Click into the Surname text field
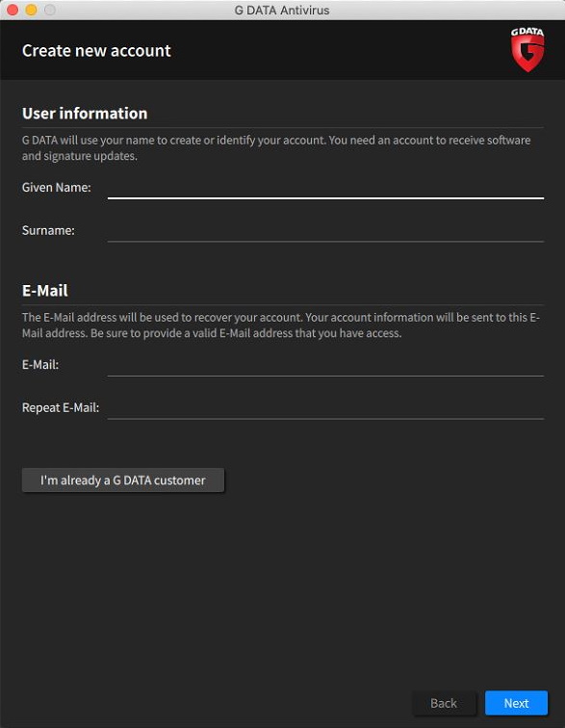 [x=325, y=231]
